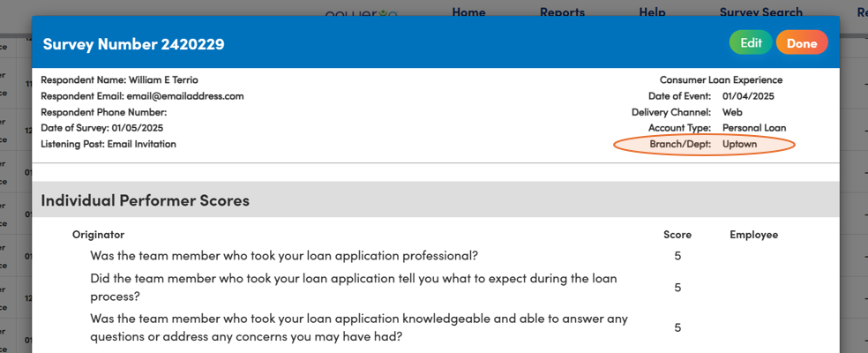Click the green Edit button
The image size is (868, 353).
(751, 42)
